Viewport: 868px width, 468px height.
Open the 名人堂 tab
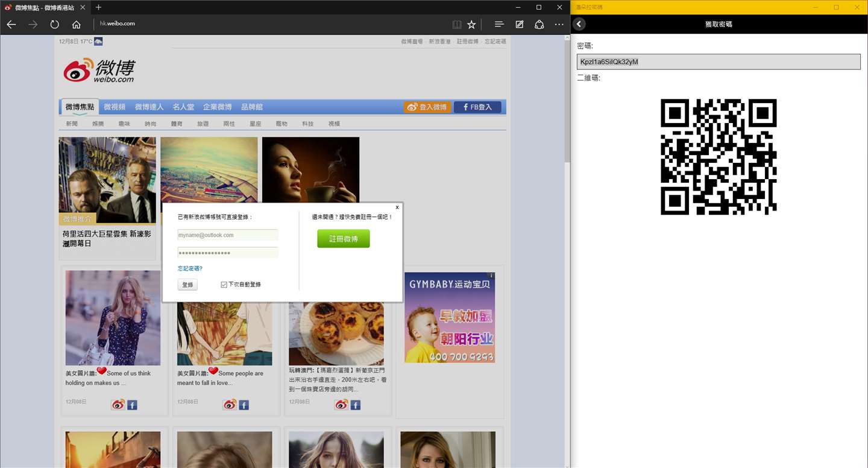pyautogui.click(x=183, y=107)
